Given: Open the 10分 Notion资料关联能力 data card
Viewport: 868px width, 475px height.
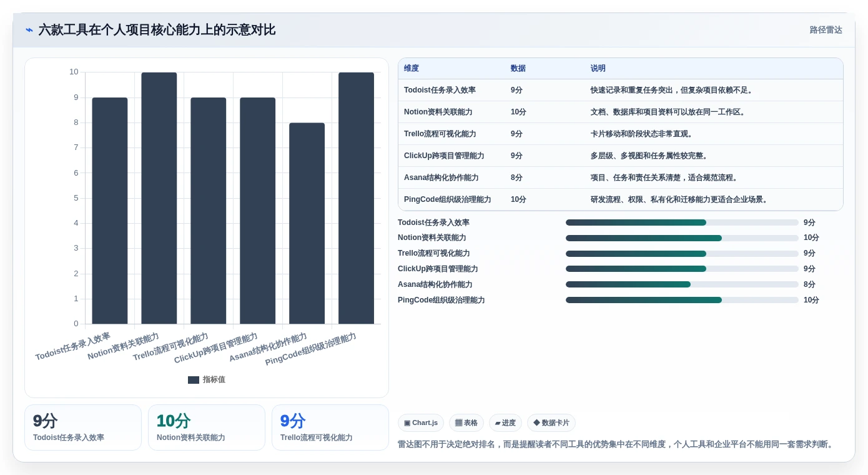Looking at the screenshot, I should [207, 427].
